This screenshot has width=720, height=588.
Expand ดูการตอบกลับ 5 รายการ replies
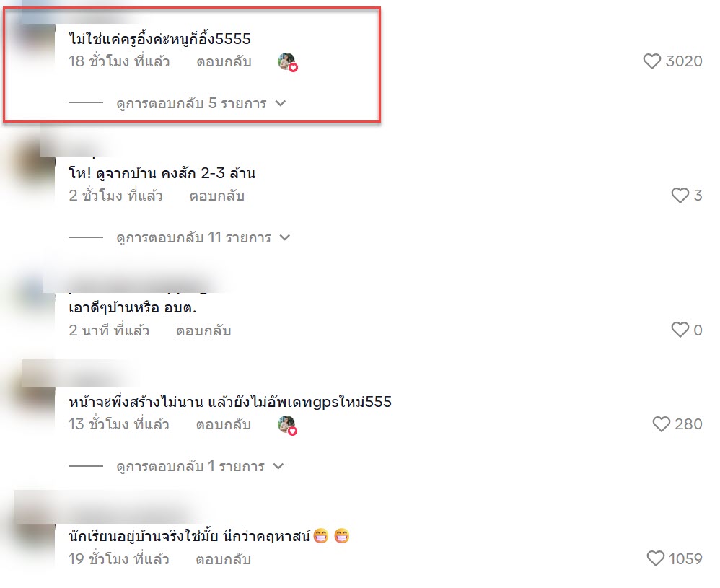[x=201, y=103]
